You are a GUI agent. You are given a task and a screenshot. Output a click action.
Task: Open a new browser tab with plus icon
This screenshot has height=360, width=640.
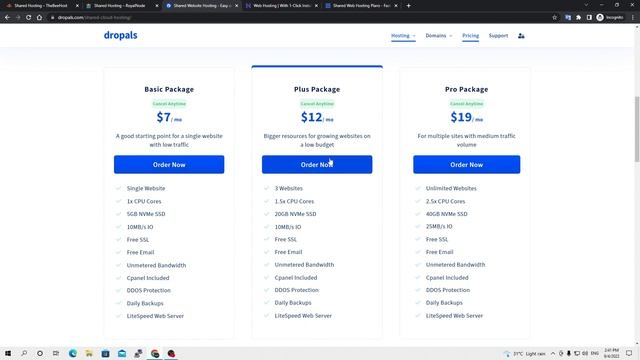(x=409, y=6)
